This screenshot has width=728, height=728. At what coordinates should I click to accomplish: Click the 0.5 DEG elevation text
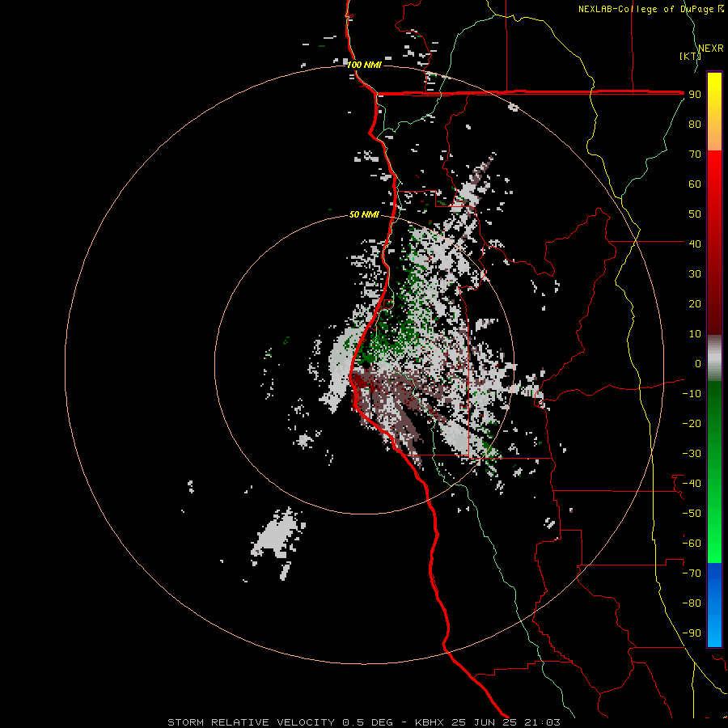367,722
